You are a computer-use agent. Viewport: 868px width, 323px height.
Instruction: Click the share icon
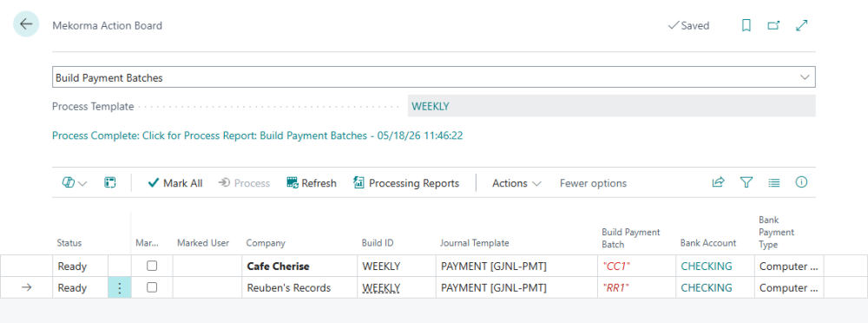tap(718, 182)
